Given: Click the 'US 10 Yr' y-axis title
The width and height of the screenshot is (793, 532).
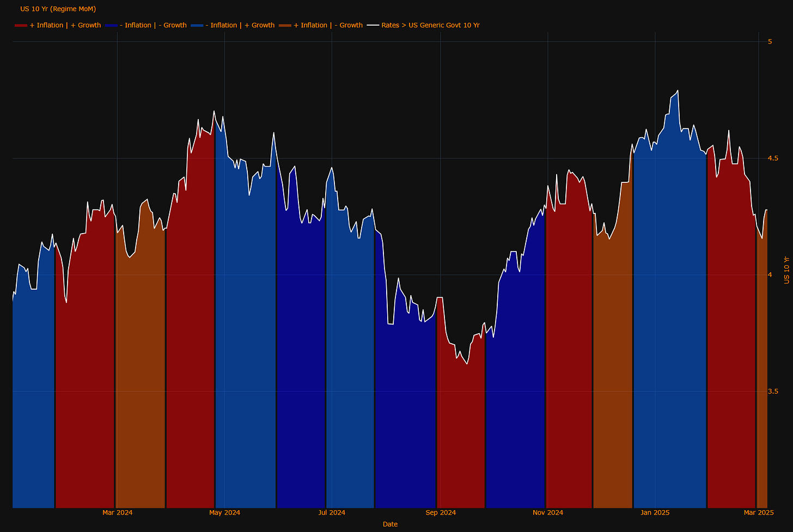Looking at the screenshot, I should pos(786,270).
